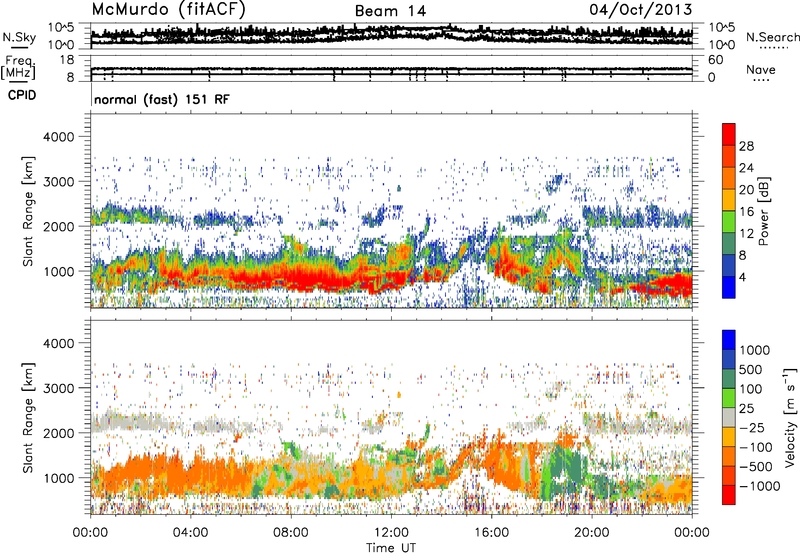Click the blue bottom of the power colorbar
Image resolution: width=800 pixels, height=554 pixels.
(729, 288)
